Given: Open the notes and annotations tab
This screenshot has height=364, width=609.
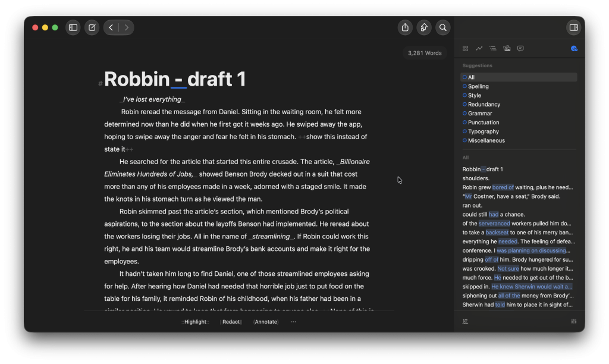Looking at the screenshot, I should point(520,49).
